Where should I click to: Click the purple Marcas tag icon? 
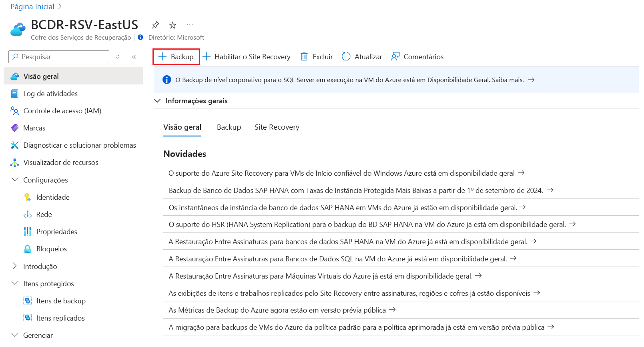[15, 128]
